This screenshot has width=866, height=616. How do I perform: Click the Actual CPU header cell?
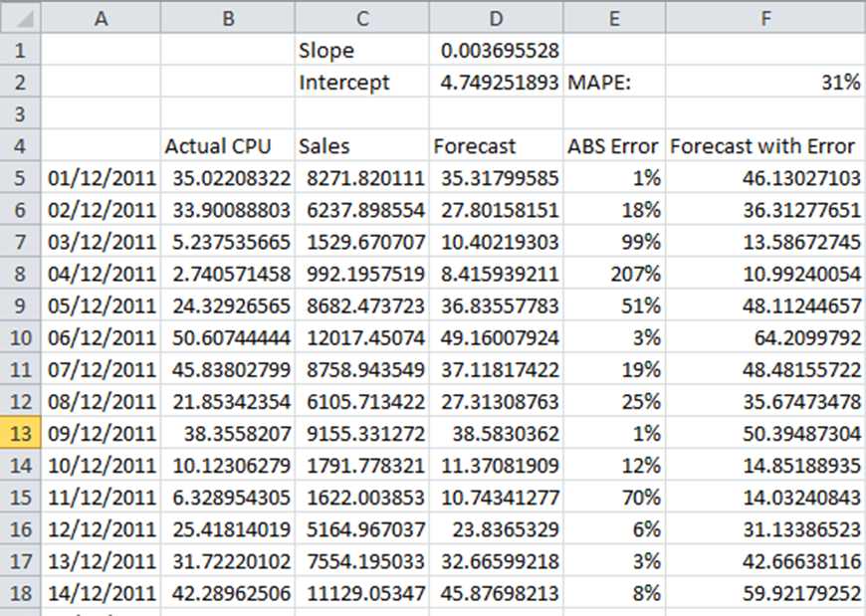point(228,146)
